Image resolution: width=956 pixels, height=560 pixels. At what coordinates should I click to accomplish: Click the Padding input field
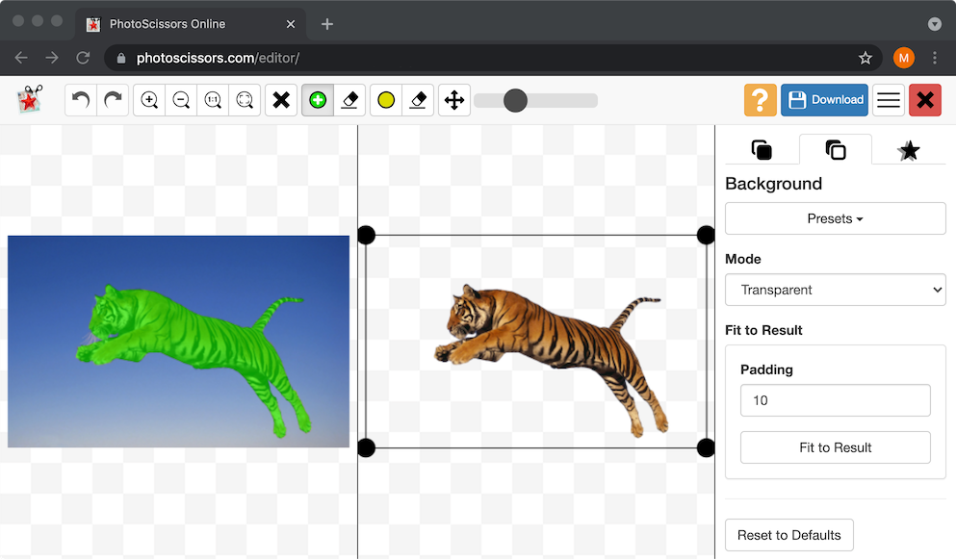pos(835,400)
